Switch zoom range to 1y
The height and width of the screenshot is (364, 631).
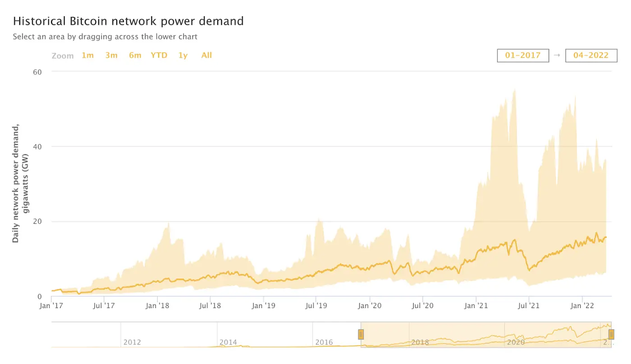[183, 55]
